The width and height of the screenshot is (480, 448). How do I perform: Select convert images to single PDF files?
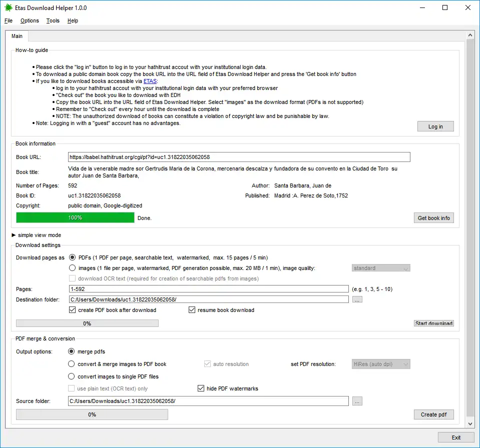tap(72, 376)
